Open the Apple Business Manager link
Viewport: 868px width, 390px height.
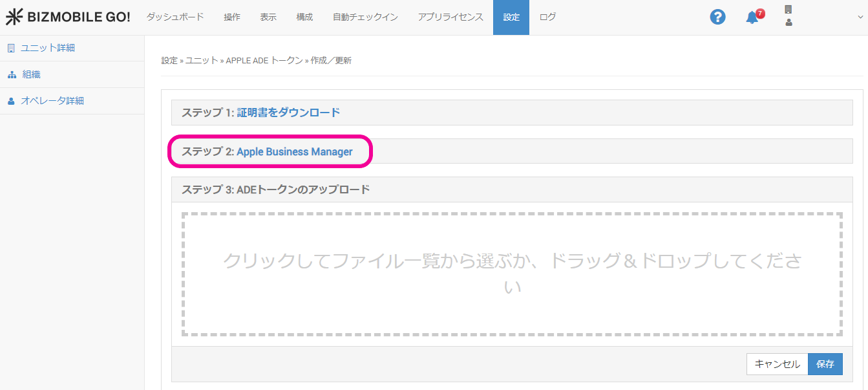[x=295, y=152]
